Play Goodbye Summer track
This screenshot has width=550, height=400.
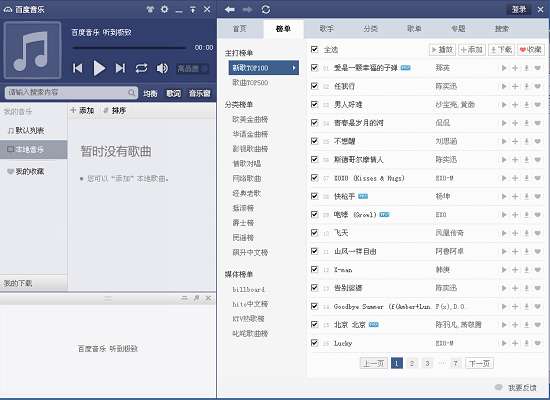(x=504, y=307)
